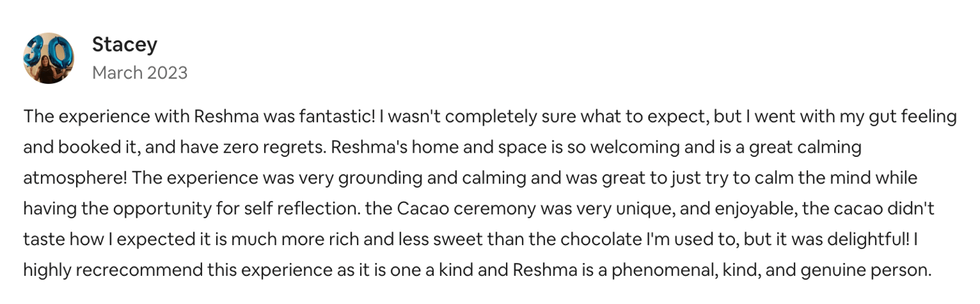Open Stacey's profile photo avatar
Image resolution: width=980 pixels, height=304 pixels.
(48, 58)
